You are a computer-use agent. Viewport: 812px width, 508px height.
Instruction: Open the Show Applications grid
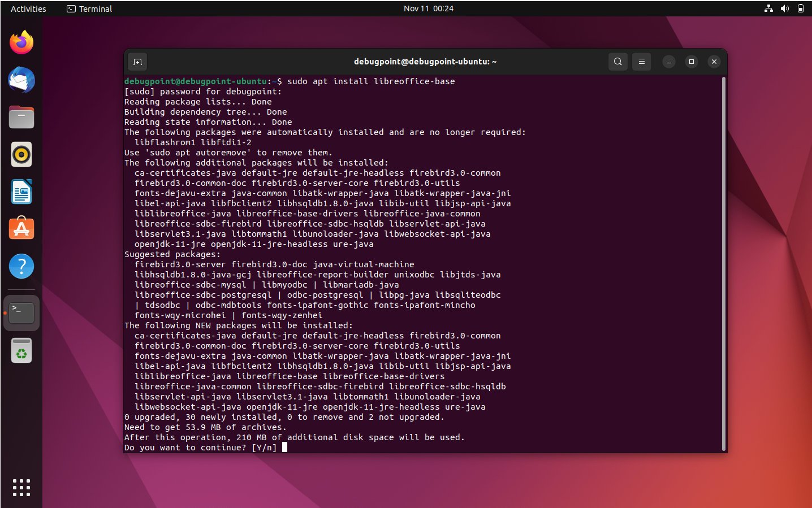coord(21,487)
